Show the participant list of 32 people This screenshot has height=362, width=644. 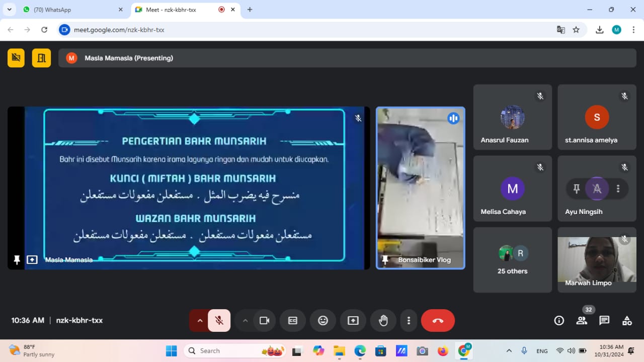point(582,320)
